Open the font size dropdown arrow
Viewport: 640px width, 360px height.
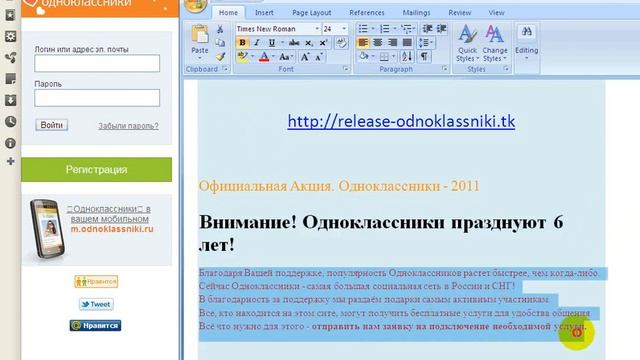(344, 29)
